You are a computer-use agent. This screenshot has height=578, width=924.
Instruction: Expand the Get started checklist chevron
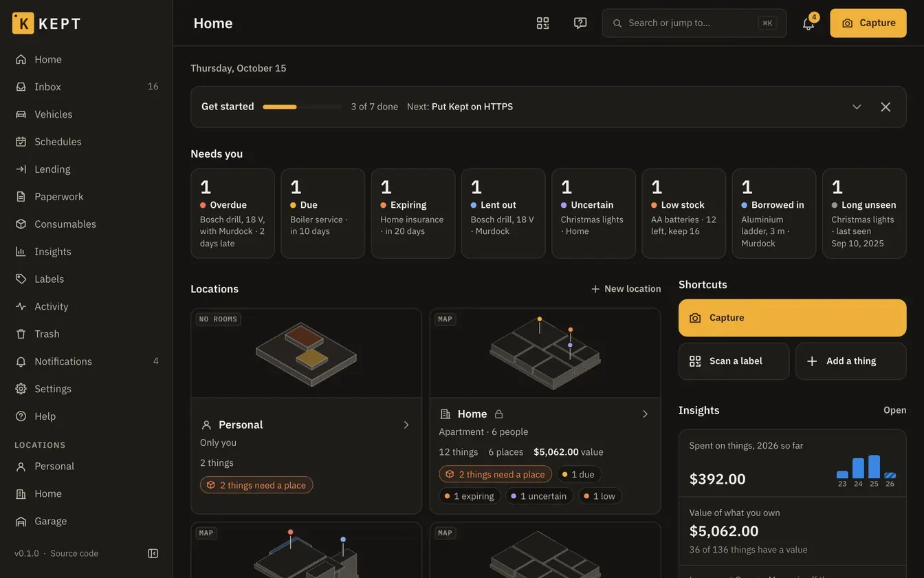click(857, 107)
